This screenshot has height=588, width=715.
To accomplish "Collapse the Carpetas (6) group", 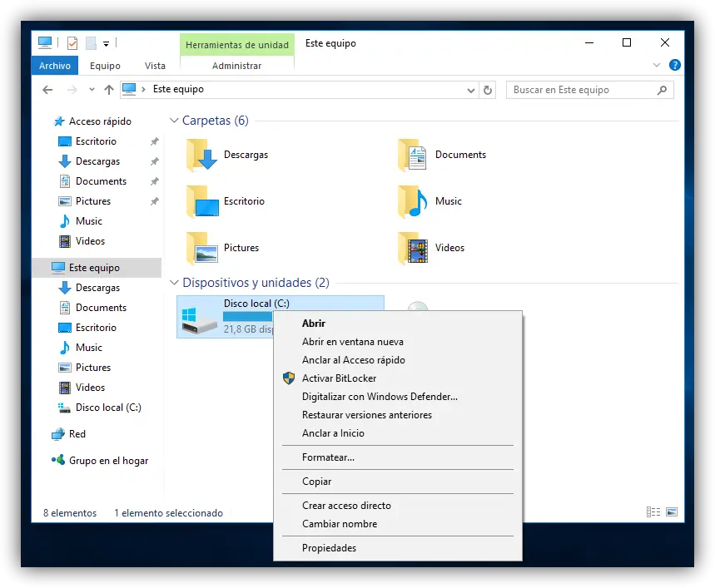I will (x=174, y=121).
